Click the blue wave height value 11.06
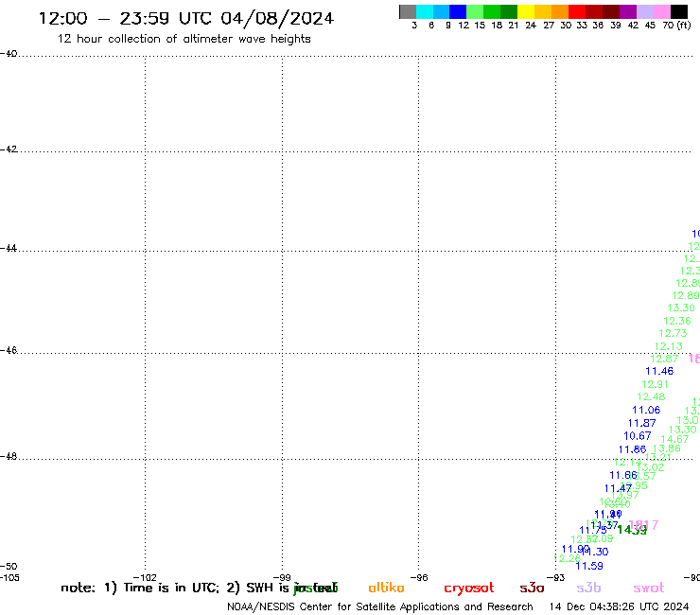The image size is (700, 615). tap(646, 410)
